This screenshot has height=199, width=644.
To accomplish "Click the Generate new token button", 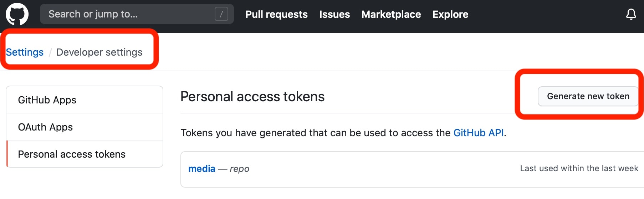I will 588,96.
